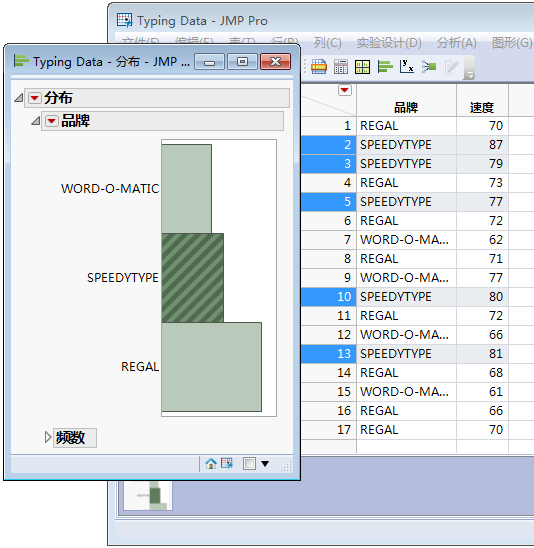The height and width of the screenshot is (548, 534).
Task: Open the Partition tree toolbar icon
Action: pos(429,66)
